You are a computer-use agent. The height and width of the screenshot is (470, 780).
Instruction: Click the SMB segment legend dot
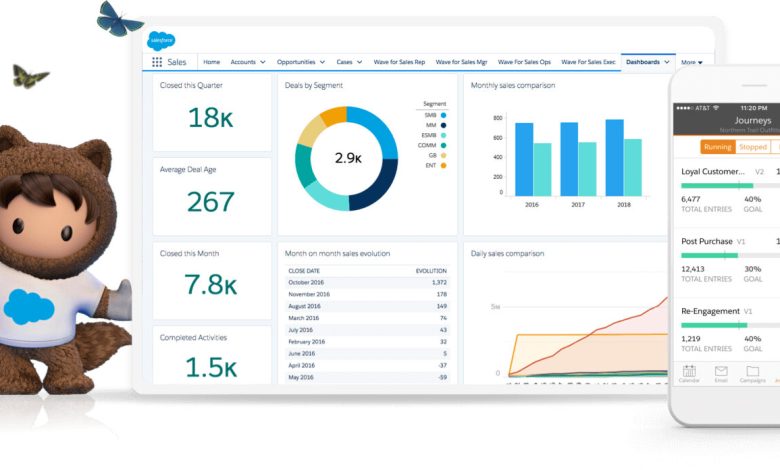[x=443, y=115]
